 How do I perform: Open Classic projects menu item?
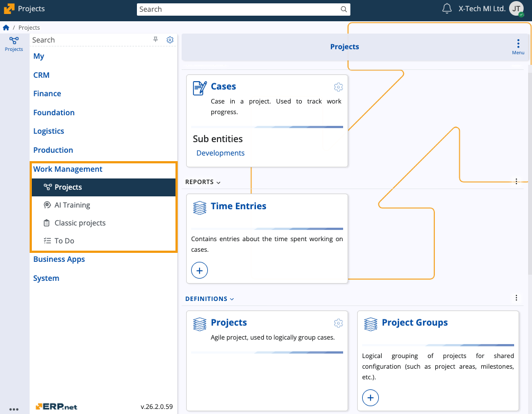click(x=80, y=223)
